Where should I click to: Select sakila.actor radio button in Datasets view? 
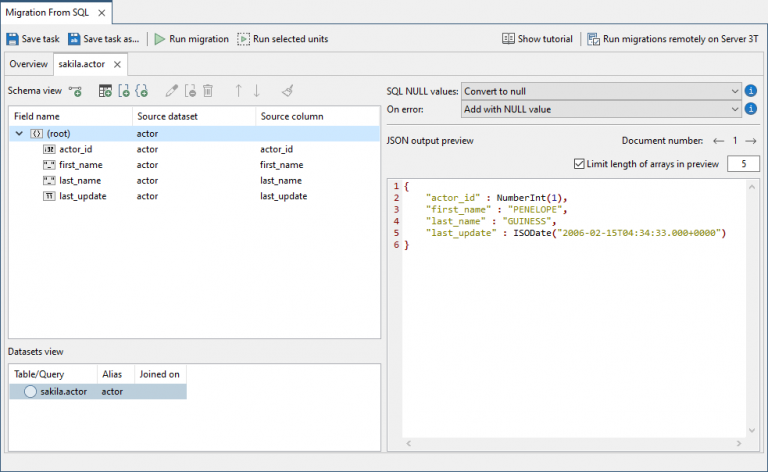[x=30, y=392]
